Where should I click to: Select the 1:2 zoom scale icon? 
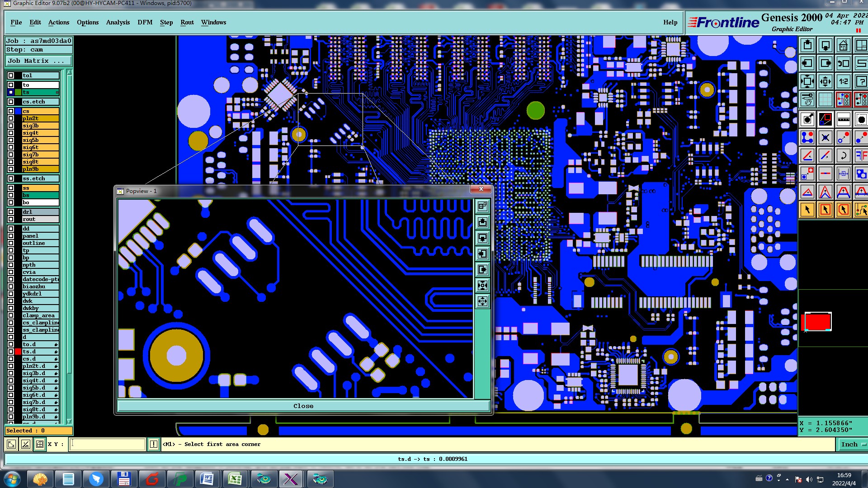tap(843, 82)
